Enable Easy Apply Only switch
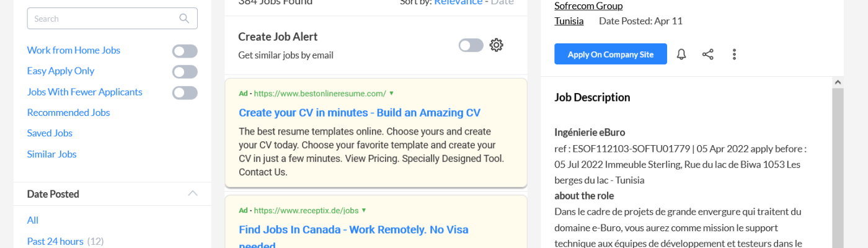868x248 pixels. 185,72
